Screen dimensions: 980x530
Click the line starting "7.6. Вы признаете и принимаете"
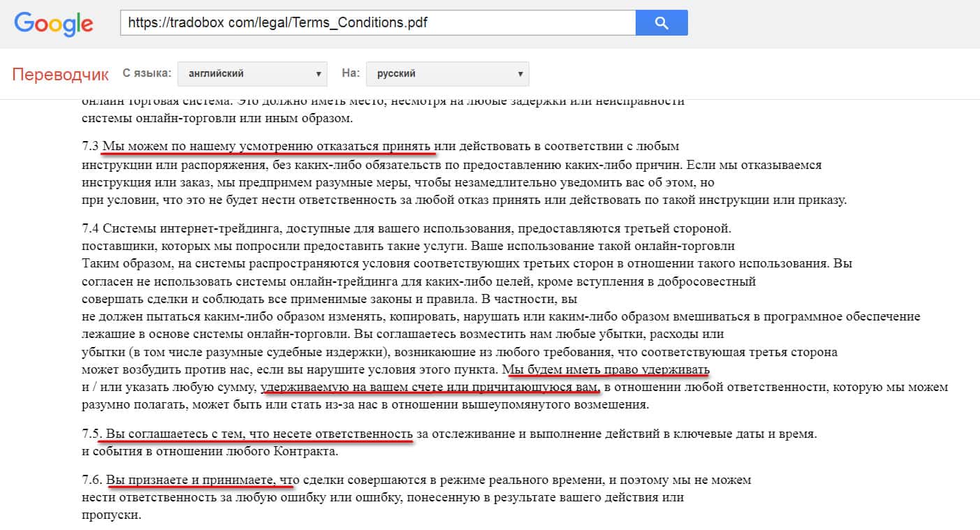[x=416, y=480]
